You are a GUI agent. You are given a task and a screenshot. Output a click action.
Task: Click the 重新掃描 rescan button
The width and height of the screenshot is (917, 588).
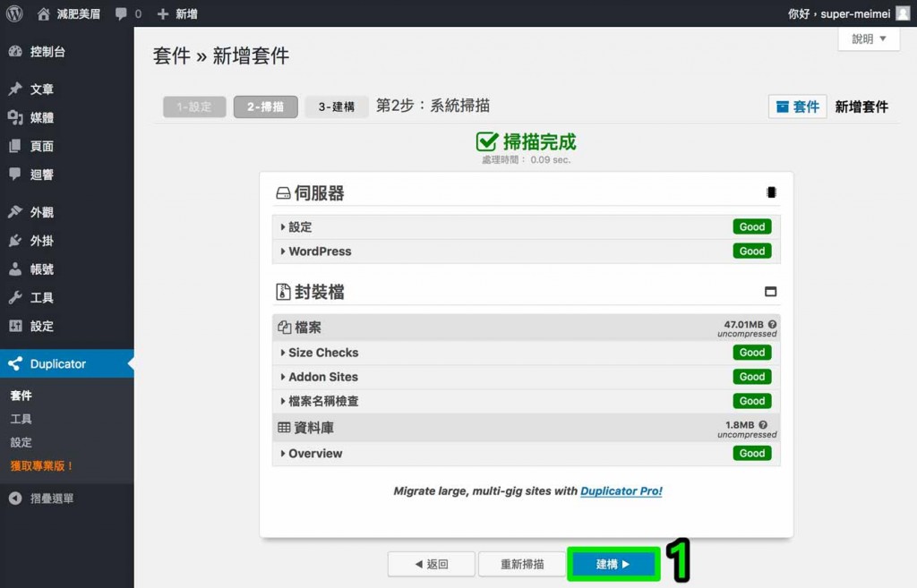[522, 564]
